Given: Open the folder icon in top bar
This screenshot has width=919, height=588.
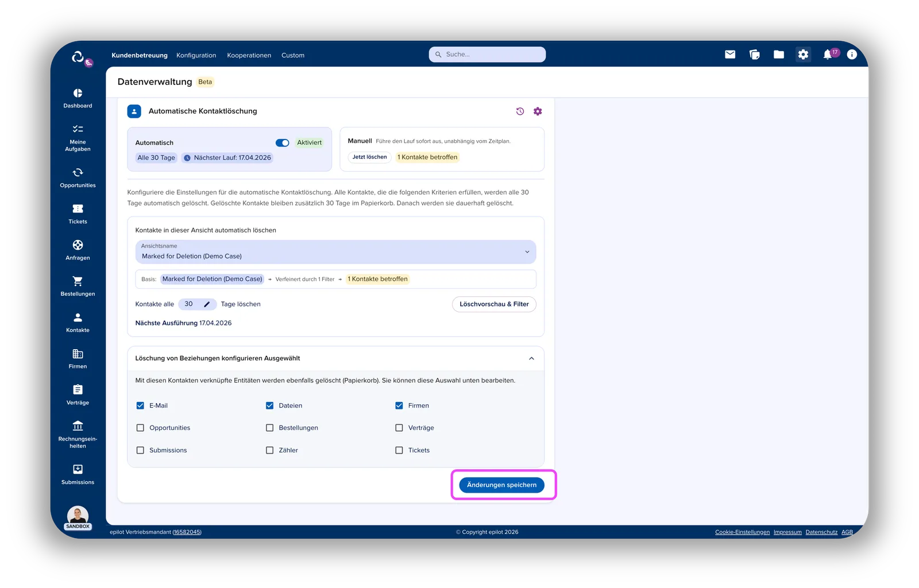Looking at the screenshot, I should tap(779, 55).
